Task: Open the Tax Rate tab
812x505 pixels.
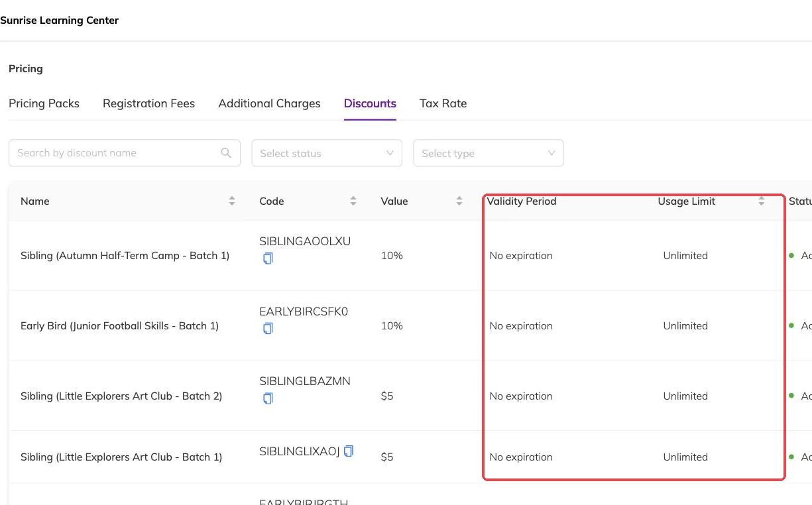Action: (x=443, y=103)
